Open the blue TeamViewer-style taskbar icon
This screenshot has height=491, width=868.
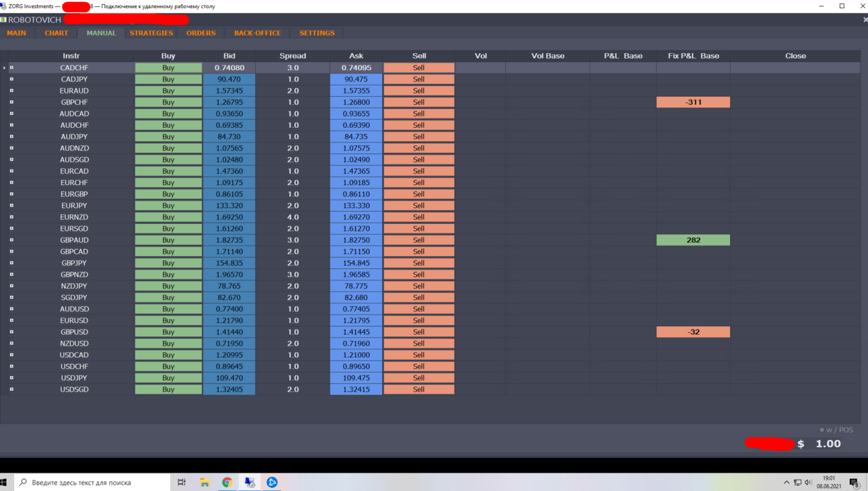273,482
